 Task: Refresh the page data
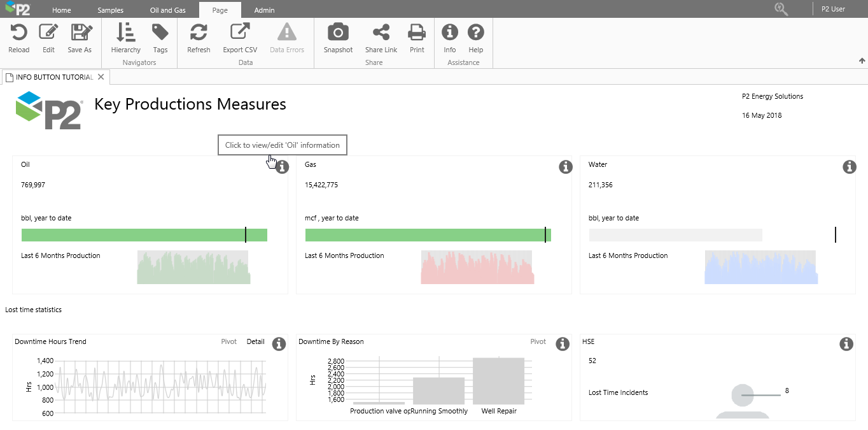[199, 33]
